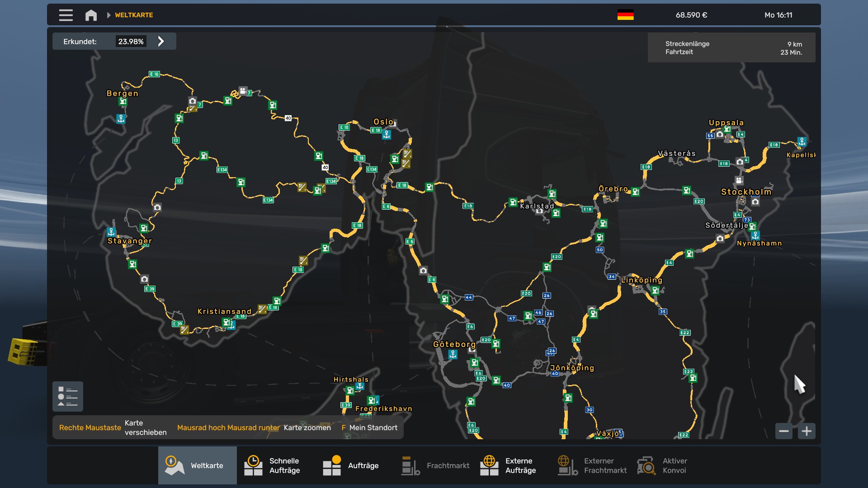Click the German flag icon
Screen dimensions: 868x488
point(625,15)
